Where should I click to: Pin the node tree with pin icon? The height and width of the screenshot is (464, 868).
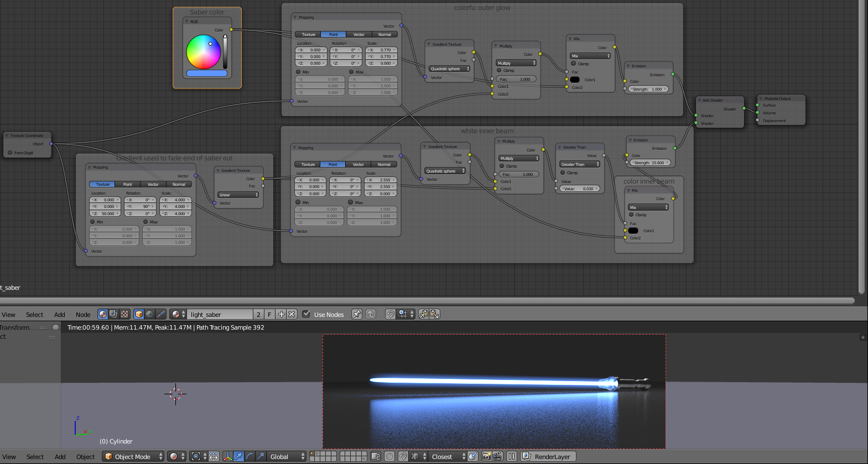pyautogui.click(x=357, y=314)
